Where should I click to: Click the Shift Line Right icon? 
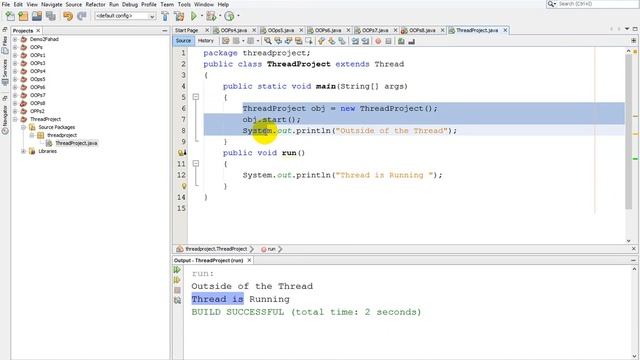pos(365,41)
